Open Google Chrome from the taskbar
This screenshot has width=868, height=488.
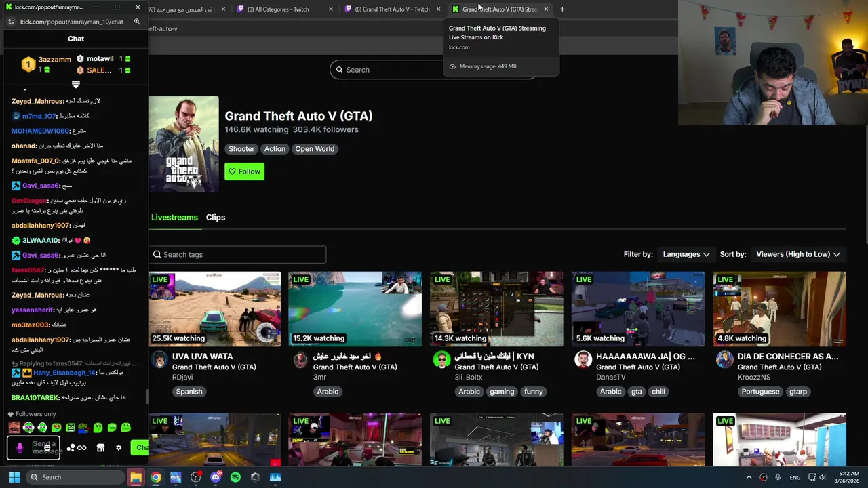coord(156,477)
